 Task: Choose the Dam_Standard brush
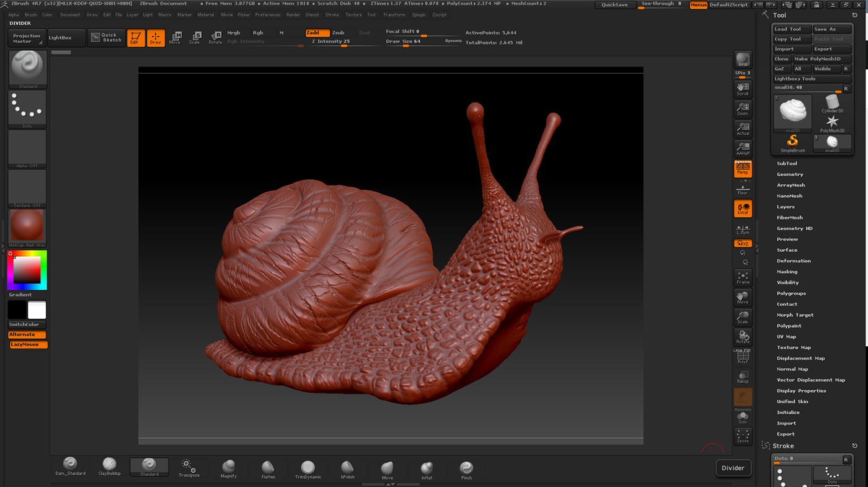(x=70, y=467)
